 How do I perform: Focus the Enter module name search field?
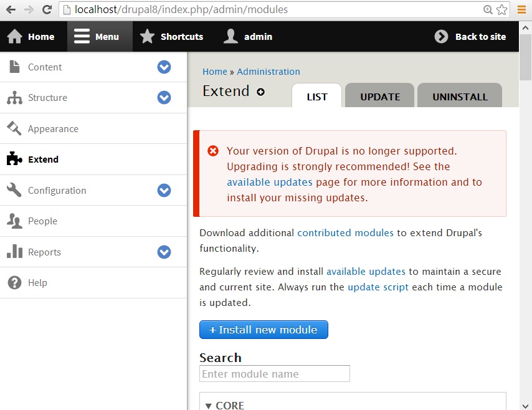275,374
